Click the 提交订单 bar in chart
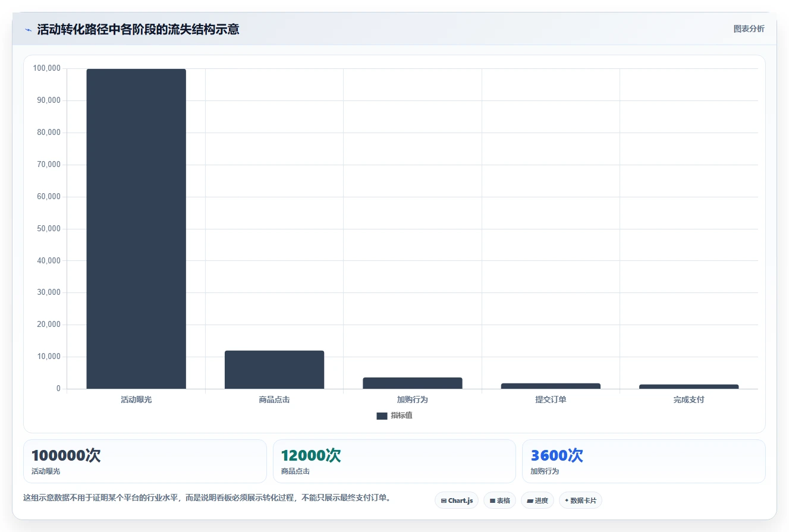This screenshot has width=789, height=532. (551, 386)
